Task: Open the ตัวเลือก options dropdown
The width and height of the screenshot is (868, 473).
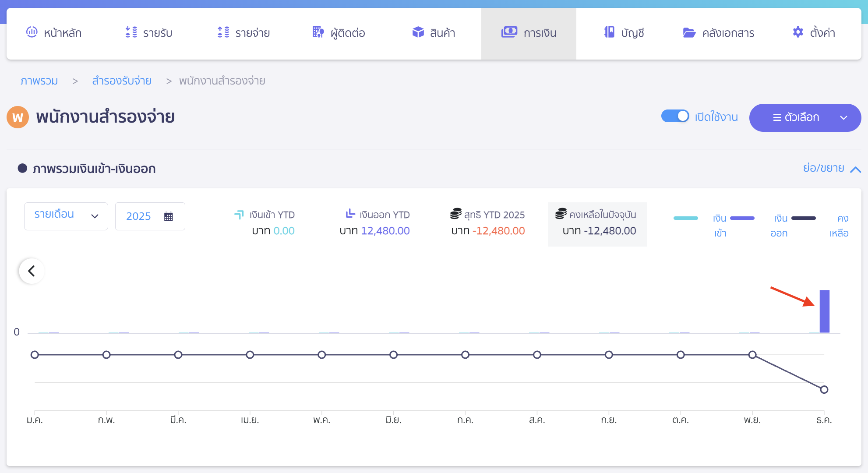Action: pyautogui.click(x=805, y=117)
